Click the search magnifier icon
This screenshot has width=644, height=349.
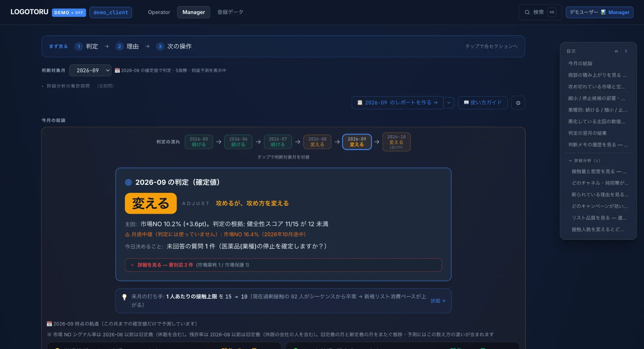527,12
